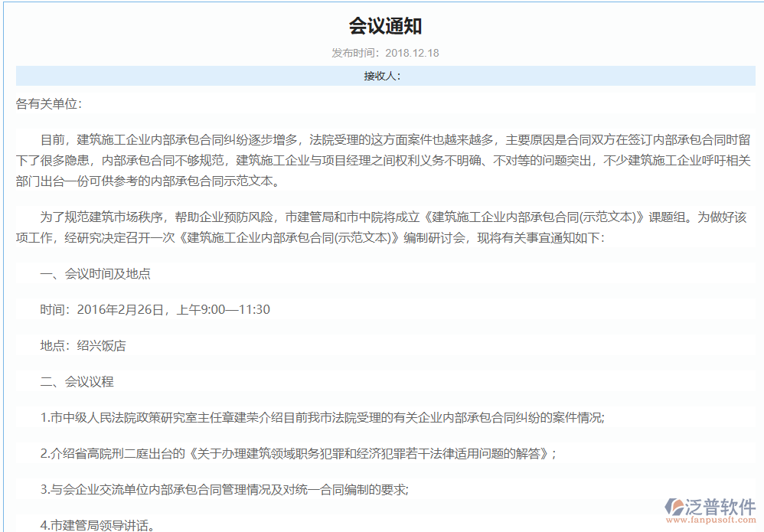Click the 地点：绍兴饭店 location line
The width and height of the screenshot is (764, 532).
pyautogui.click(x=80, y=345)
